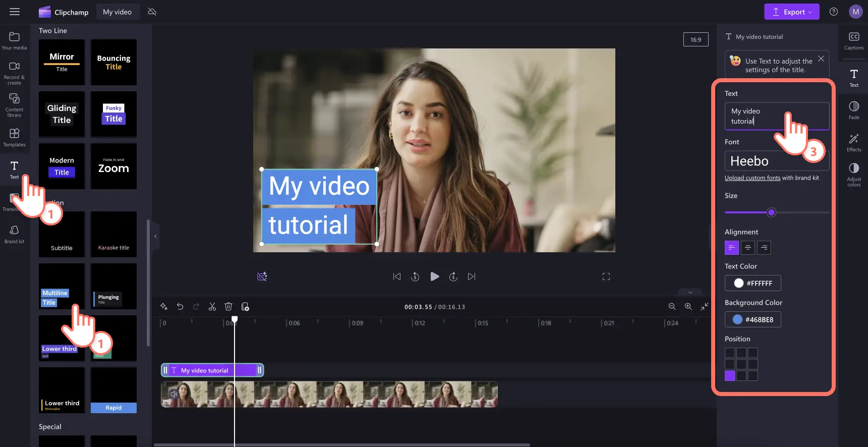The image size is (868, 447).
Task: Open Record & create panel
Action: click(14, 73)
